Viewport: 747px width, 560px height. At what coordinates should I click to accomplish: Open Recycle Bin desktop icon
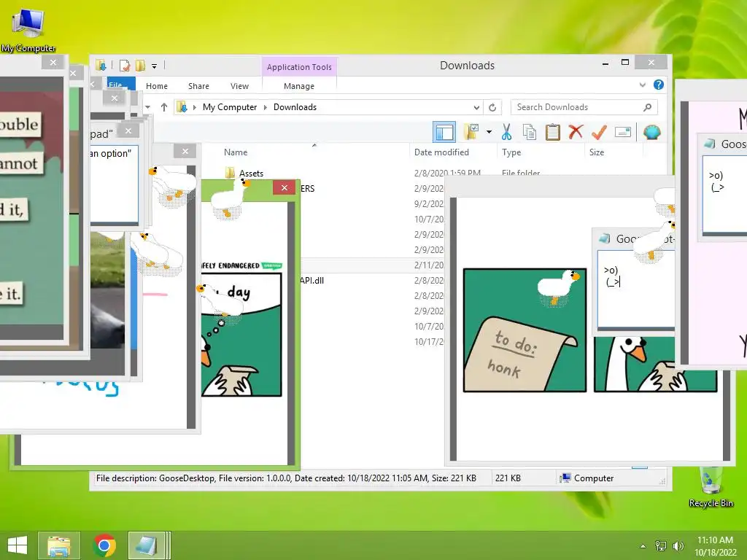711,486
